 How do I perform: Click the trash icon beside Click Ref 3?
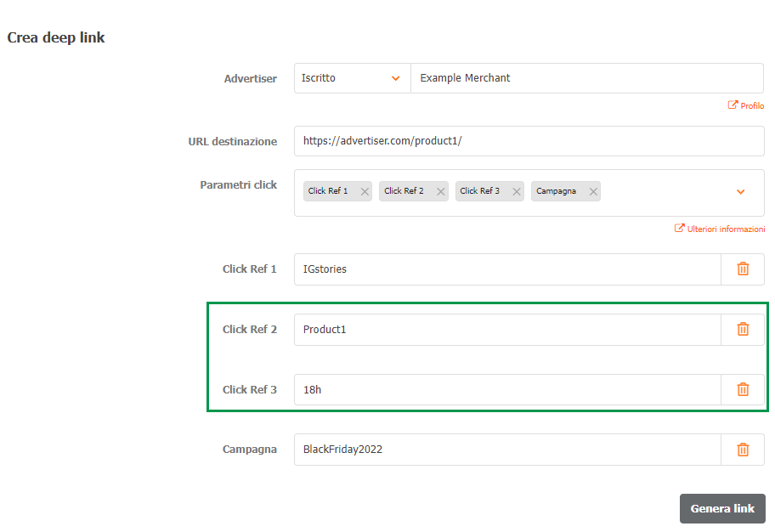743,389
